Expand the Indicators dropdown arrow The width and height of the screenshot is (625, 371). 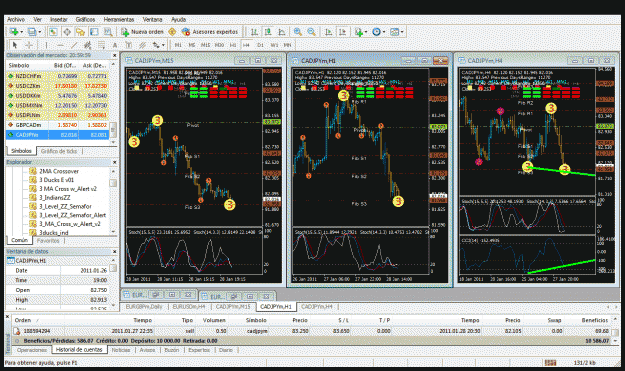pyautogui.click(x=366, y=32)
